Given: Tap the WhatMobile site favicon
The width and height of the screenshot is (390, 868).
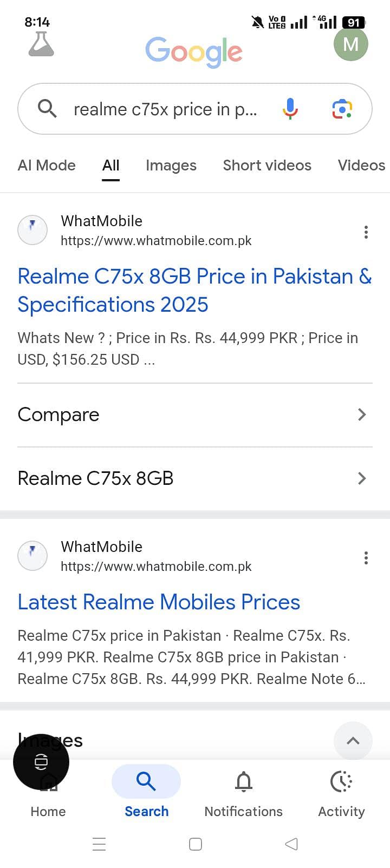Looking at the screenshot, I should (32, 229).
